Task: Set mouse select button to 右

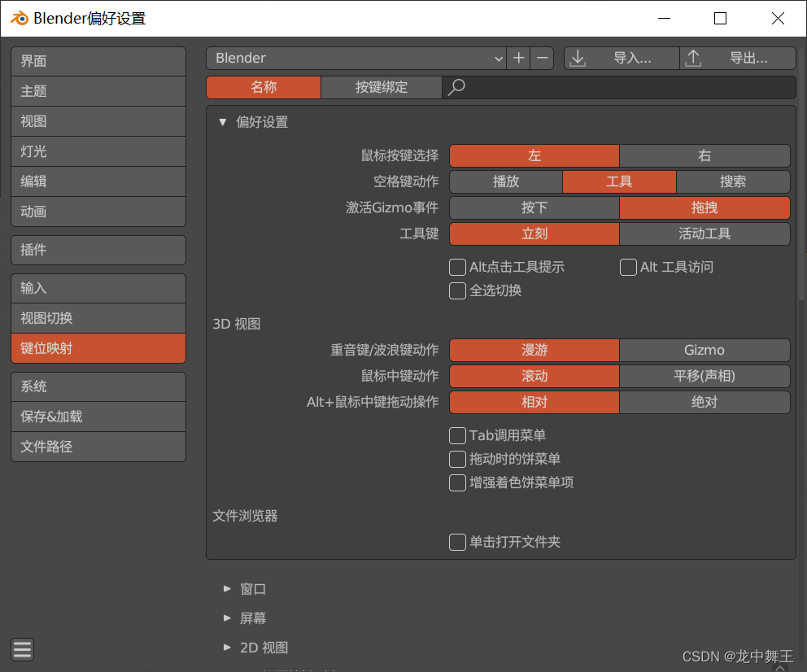Action: (x=704, y=155)
